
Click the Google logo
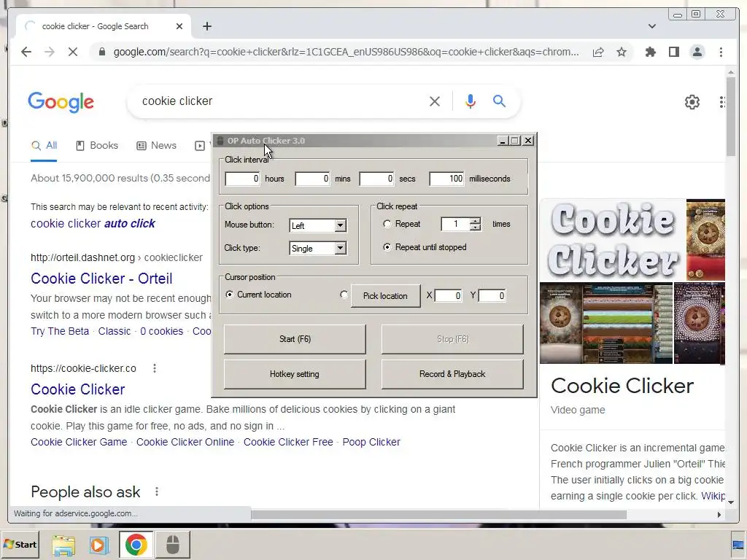(x=61, y=102)
